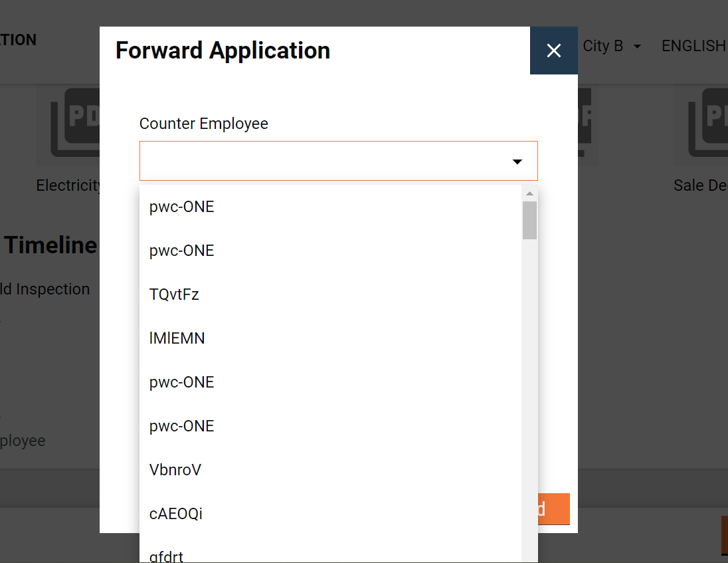Select TQvtFz from the employee list
Screen dimensions: 728x563
coord(174,294)
